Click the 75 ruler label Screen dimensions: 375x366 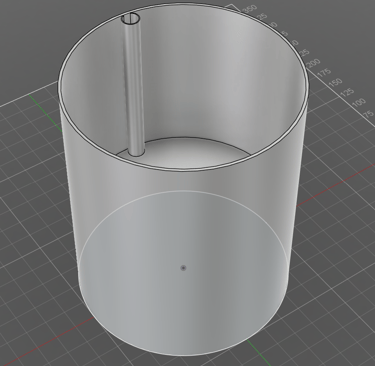click(x=369, y=113)
